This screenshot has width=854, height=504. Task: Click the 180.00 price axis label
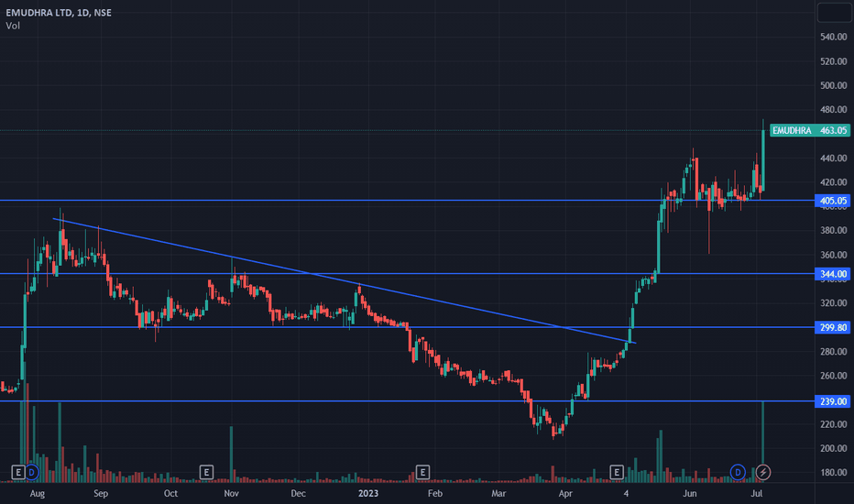833,473
